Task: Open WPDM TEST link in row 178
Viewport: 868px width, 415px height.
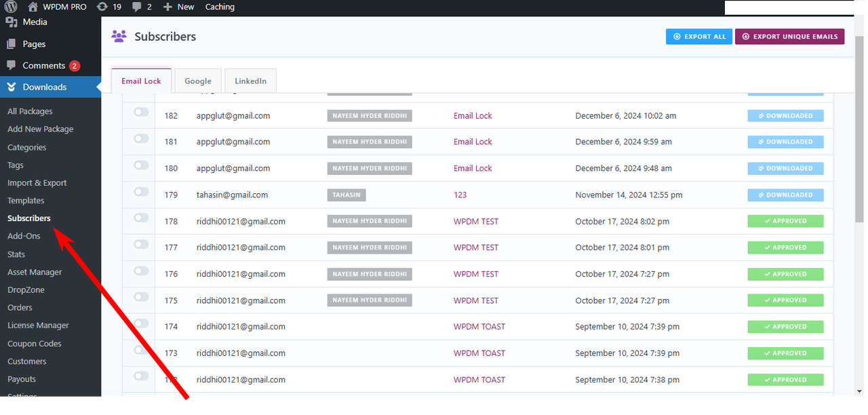Action: pyautogui.click(x=475, y=221)
